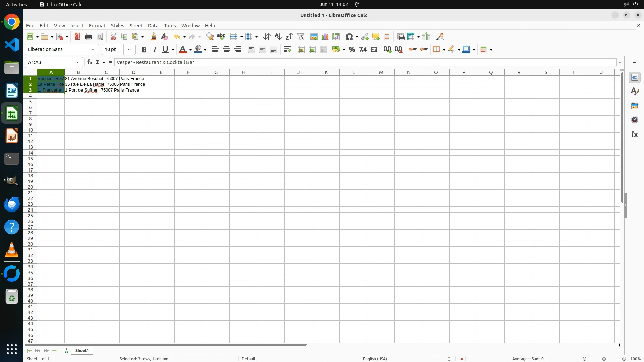Click the zoom slider in status bar
The width and height of the screenshot is (644, 362).
point(604,359)
